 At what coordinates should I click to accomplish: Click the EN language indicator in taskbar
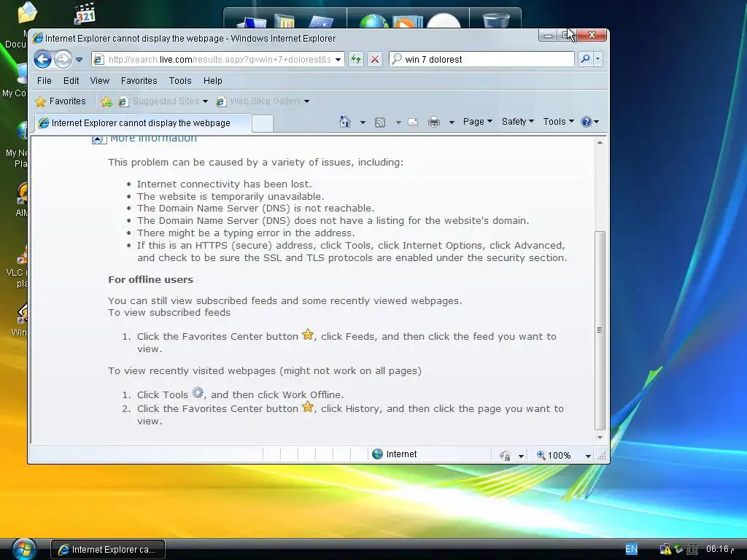(631, 549)
